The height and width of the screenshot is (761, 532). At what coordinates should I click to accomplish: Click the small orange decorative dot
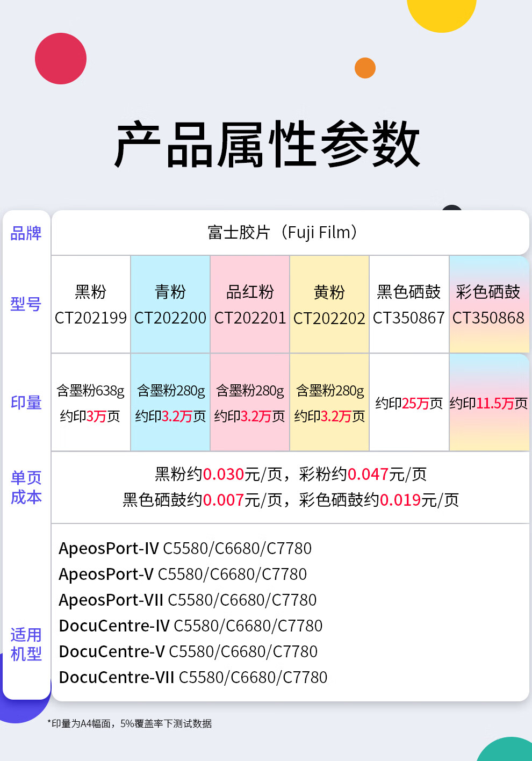(x=365, y=68)
